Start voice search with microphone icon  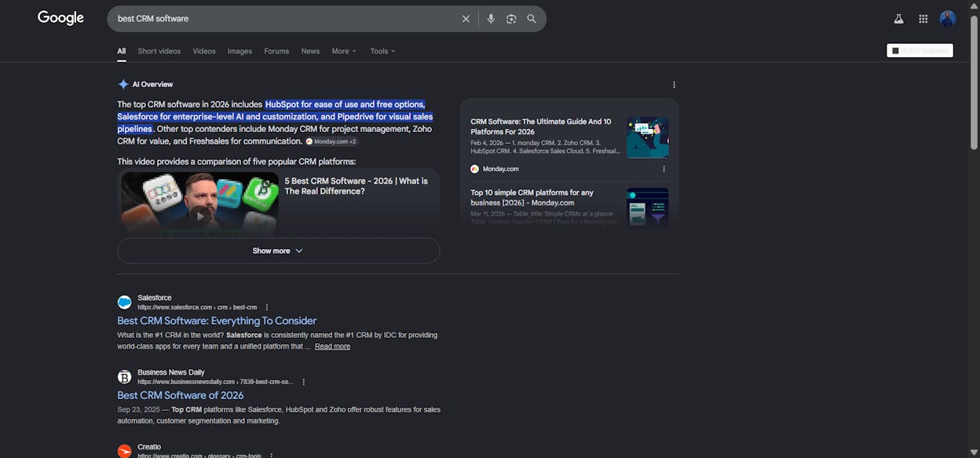(x=491, y=19)
